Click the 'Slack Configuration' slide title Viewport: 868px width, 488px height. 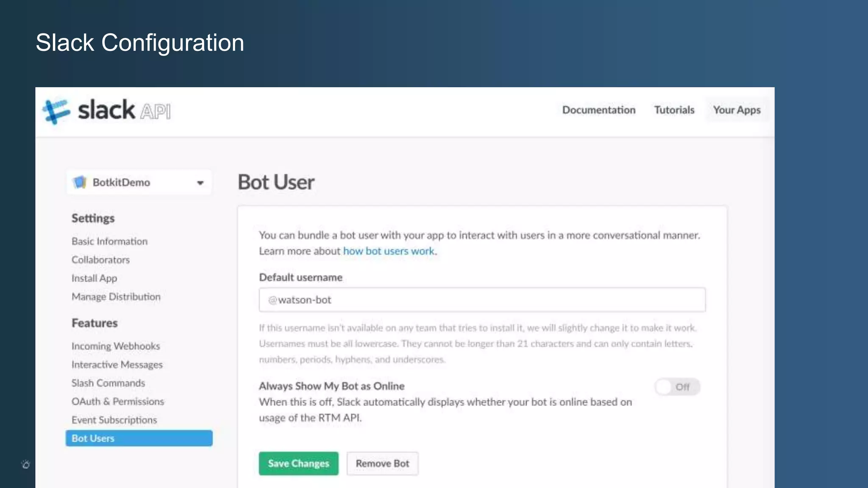point(140,43)
